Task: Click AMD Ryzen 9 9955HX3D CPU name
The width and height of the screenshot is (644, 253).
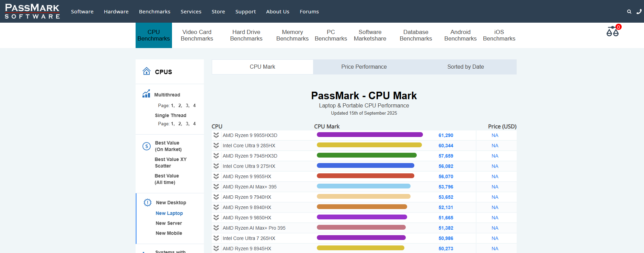Action: (x=250, y=135)
